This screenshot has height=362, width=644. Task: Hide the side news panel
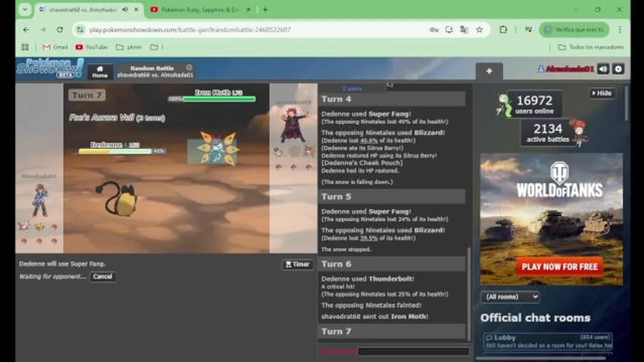(x=602, y=93)
